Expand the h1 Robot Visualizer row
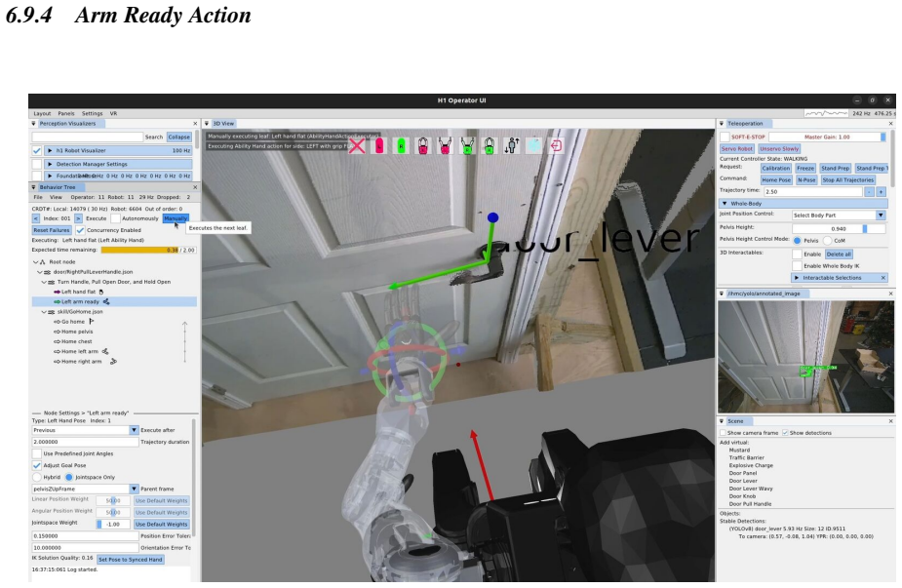This screenshot has height=588, width=902. (50, 151)
